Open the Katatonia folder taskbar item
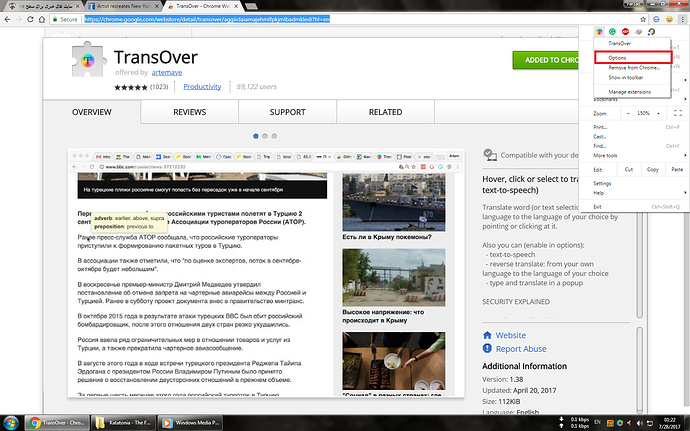The width and height of the screenshot is (690, 431). (x=122, y=423)
